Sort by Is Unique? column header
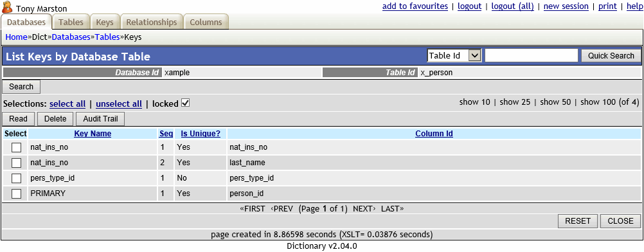Screen dimensions: 644x252 201,134
